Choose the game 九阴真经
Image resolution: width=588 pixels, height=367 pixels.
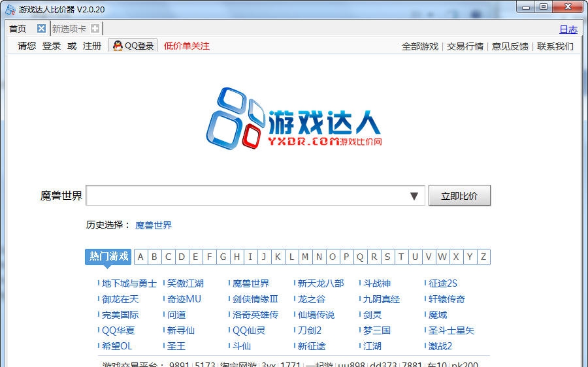coord(382,299)
